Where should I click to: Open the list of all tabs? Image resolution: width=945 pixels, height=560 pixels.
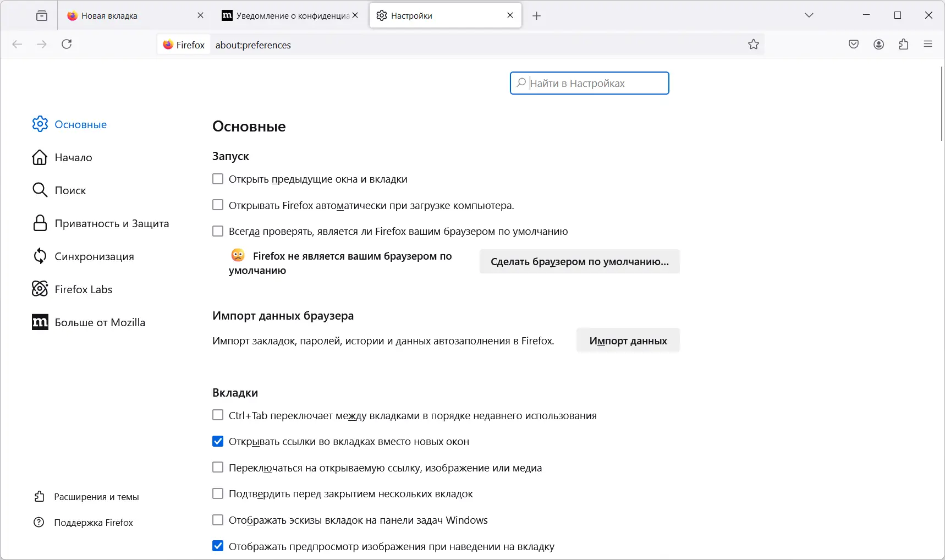tap(809, 15)
